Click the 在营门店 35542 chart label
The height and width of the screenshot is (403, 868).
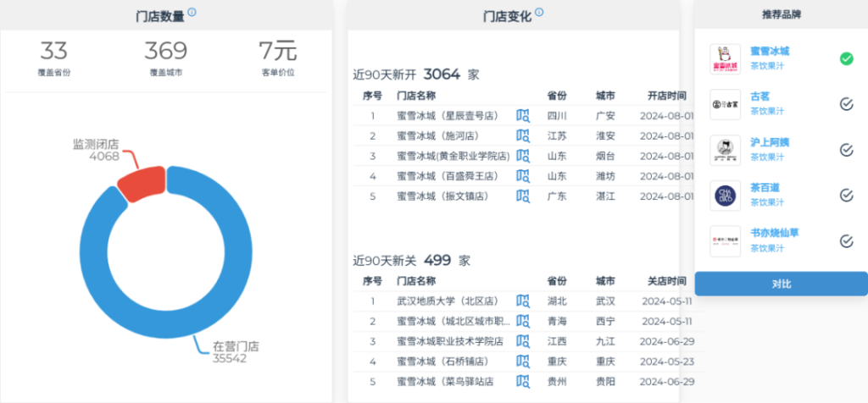[236, 352]
